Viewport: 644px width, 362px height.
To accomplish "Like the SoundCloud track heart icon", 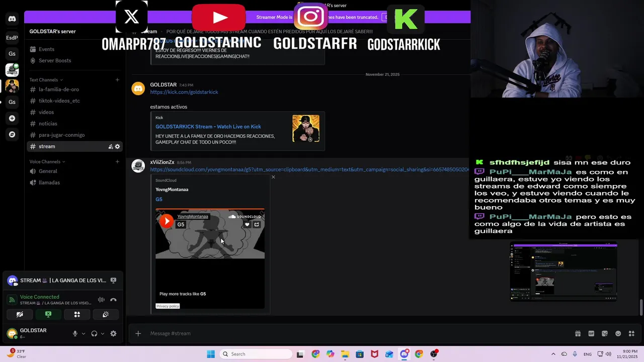I will tap(247, 224).
